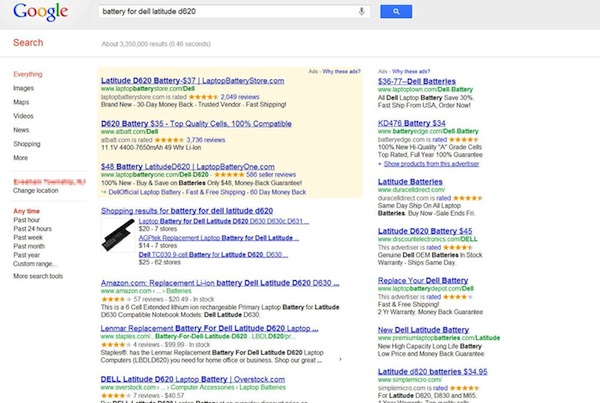
Task: Select Any time filter
Action: pos(26,211)
